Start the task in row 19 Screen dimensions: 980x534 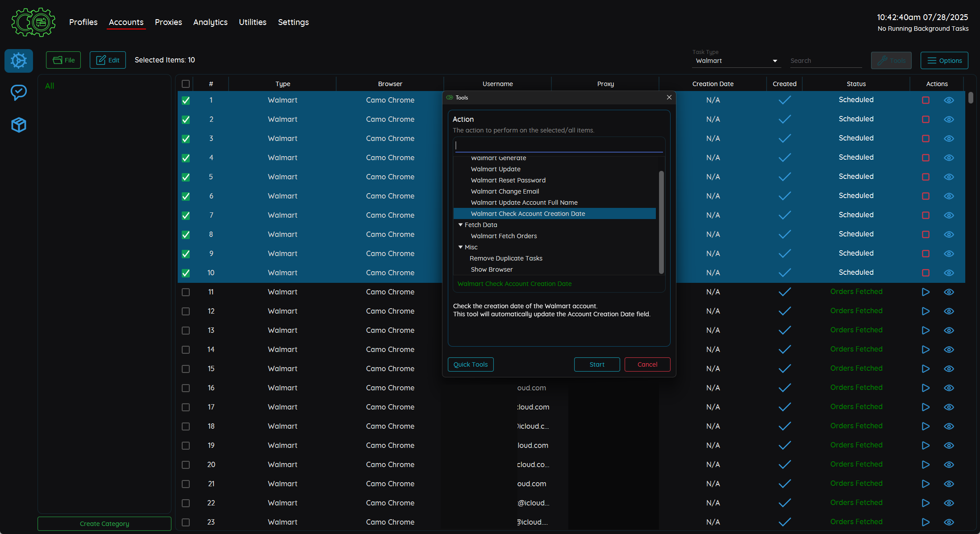click(926, 446)
